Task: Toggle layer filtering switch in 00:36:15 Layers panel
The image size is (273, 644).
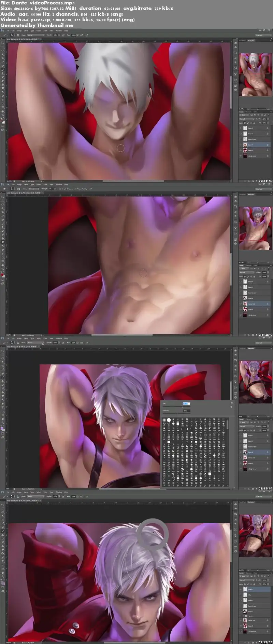Action: click(269, 115)
